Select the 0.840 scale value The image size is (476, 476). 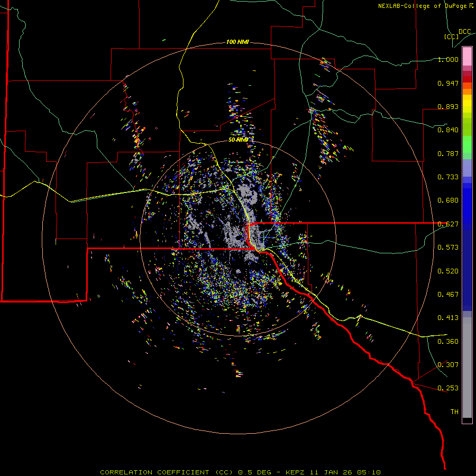[x=448, y=130]
